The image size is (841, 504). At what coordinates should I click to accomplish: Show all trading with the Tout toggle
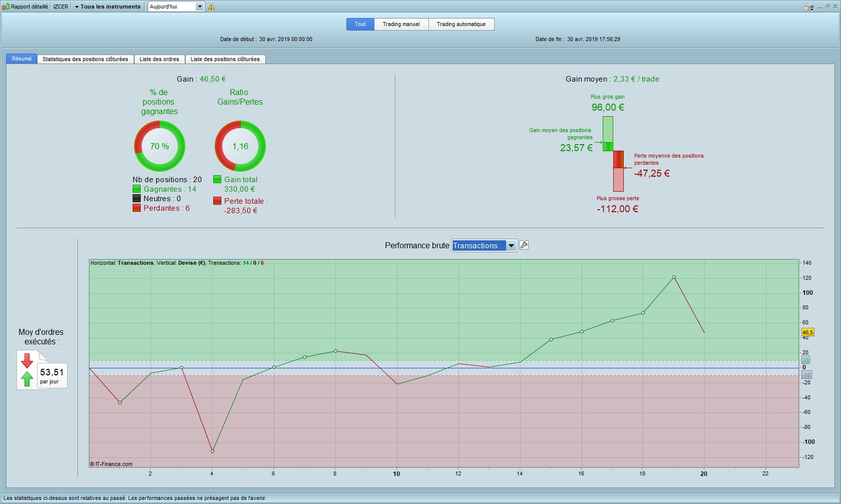pyautogui.click(x=360, y=24)
